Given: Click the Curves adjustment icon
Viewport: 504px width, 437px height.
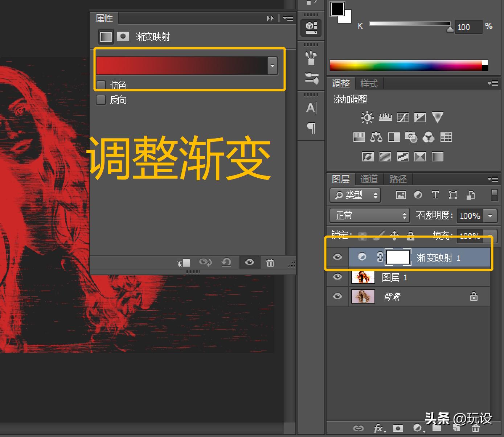Looking at the screenshot, I should click(x=402, y=118).
